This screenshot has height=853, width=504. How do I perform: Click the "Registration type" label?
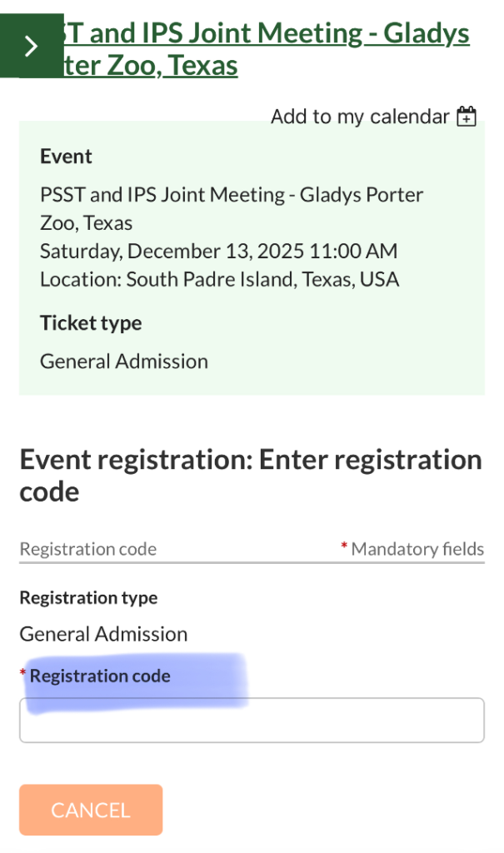point(88,597)
